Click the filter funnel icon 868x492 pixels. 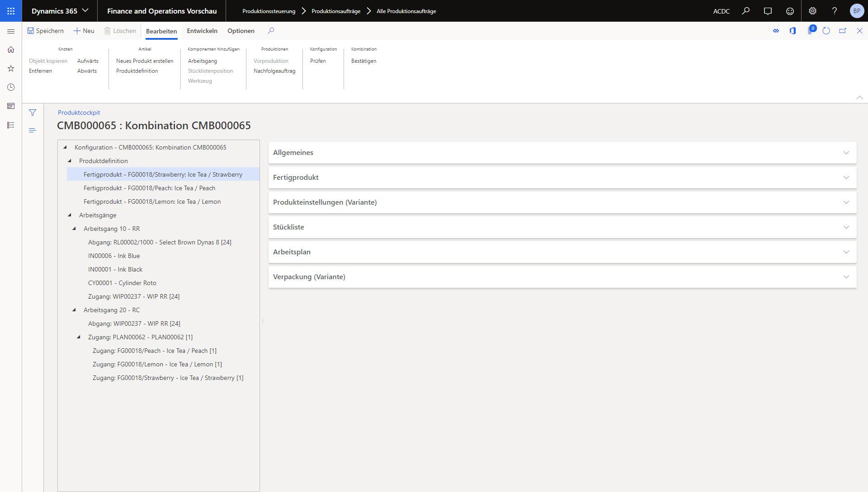pyautogui.click(x=33, y=112)
